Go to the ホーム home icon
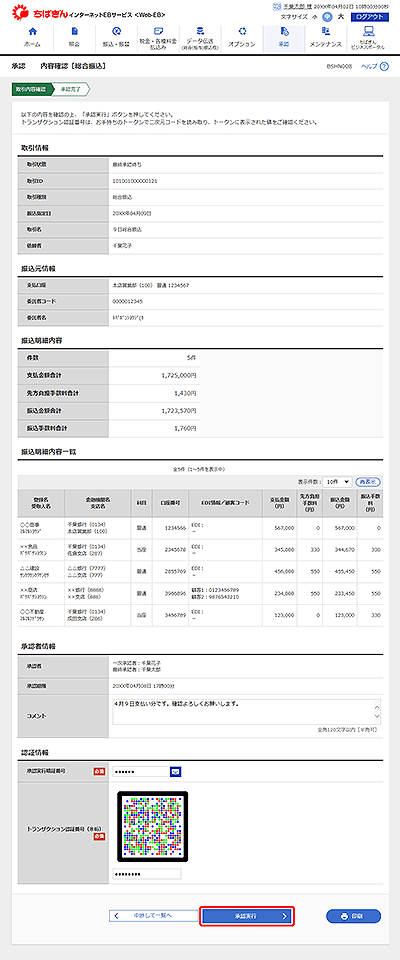This screenshot has width=400, height=960. click(x=32, y=31)
